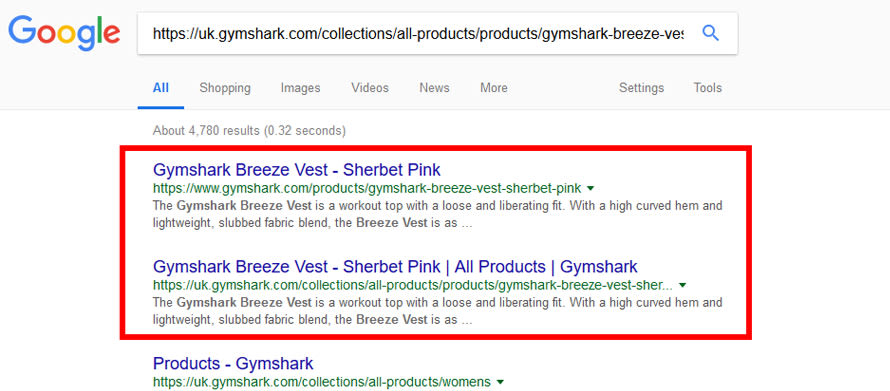Switch to the Images tab
This screenshot has width=890, height=391.
click(300, 88)
